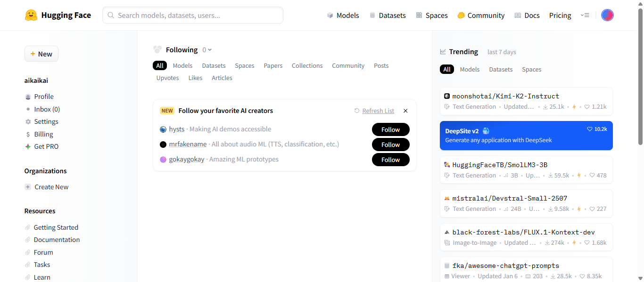644x282 pixels.
Task: Show the Likes feed tab
Action: coord(195,78)
